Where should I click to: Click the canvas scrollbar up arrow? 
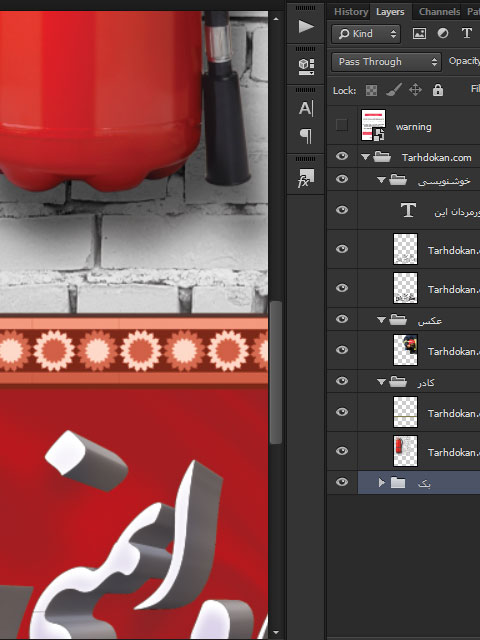(276, 18)
